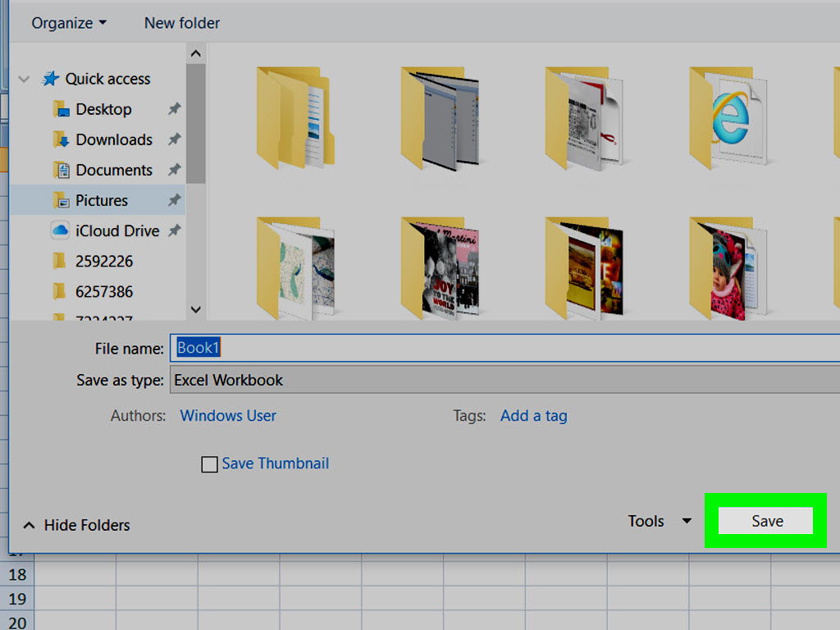Select the iCloud Drive location
Screen dimensions: 840x630
pyautogui.click(x=117, y=231)
